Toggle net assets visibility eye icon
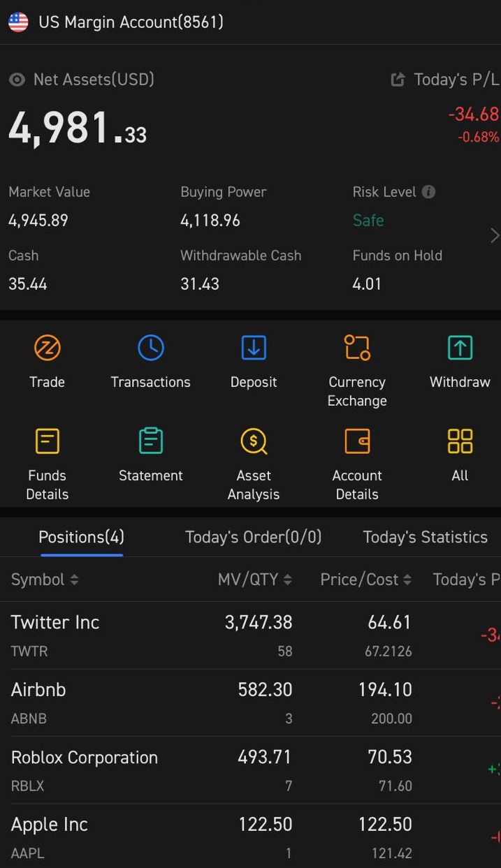Viewport: 501px width, 868px height. (x=17, y=80)
